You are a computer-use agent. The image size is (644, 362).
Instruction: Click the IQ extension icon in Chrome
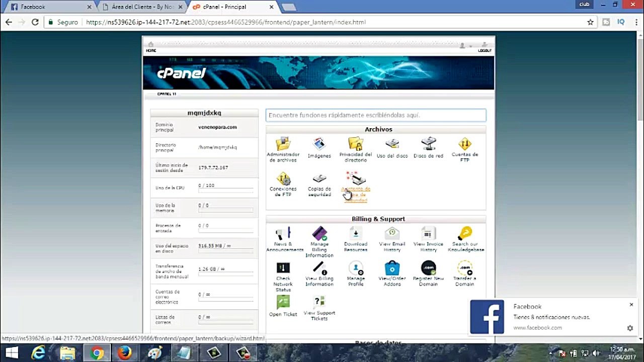pos(621,22)
